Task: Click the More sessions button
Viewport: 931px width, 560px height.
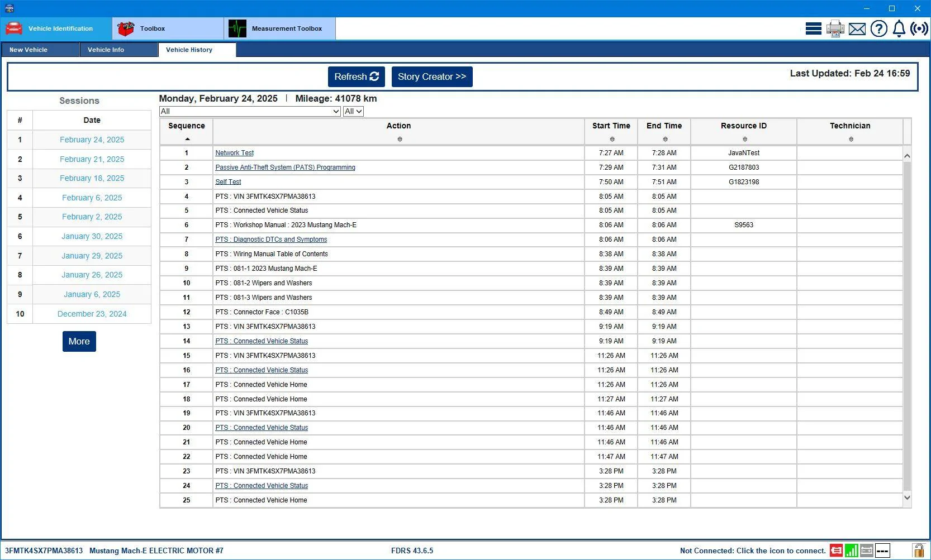Action: 79,341
